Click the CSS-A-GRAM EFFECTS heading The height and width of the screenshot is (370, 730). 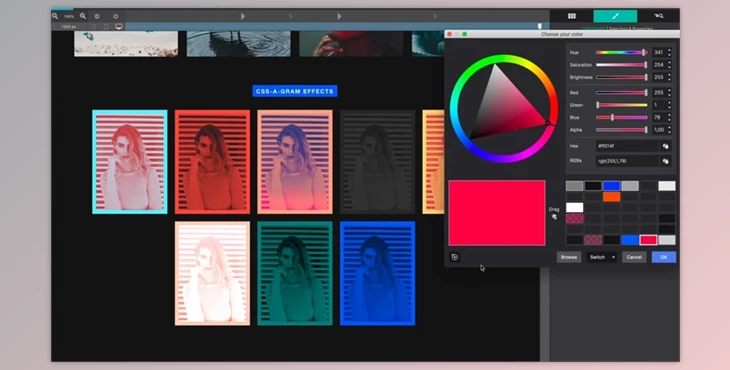point(295,91)
